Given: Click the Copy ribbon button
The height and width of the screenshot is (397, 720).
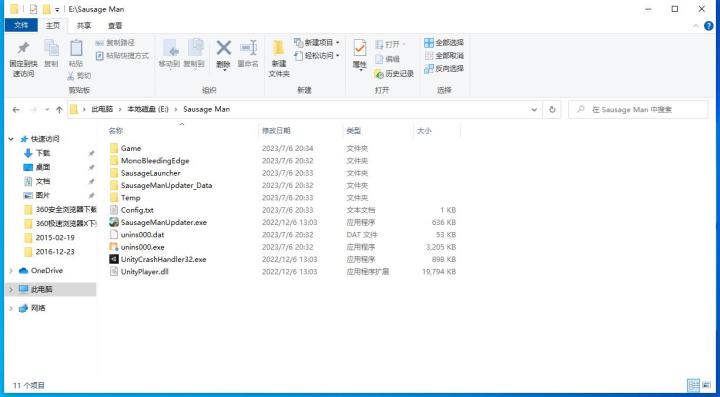Looking at the screenshot, I should coord(51,54).
